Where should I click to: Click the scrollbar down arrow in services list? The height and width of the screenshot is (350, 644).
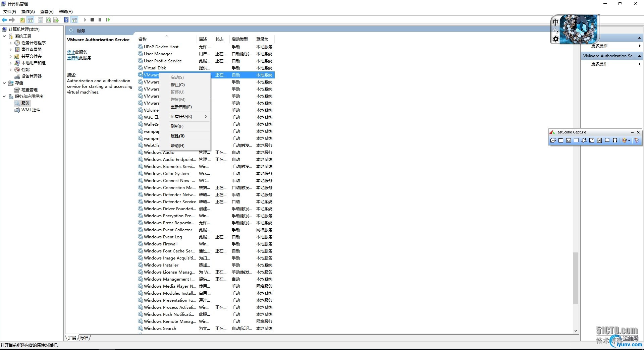point(576,331)
